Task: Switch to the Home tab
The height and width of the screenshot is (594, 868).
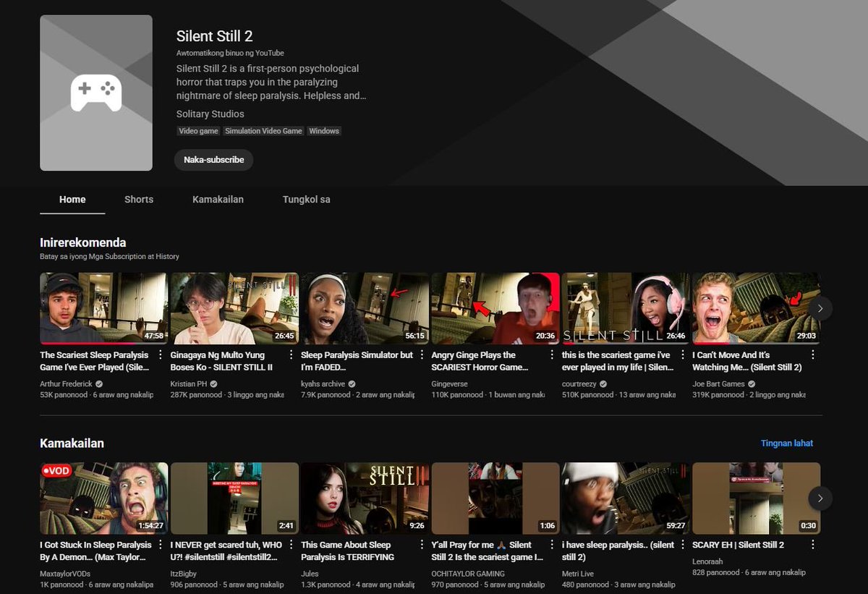Action: [x=72, y=200]
